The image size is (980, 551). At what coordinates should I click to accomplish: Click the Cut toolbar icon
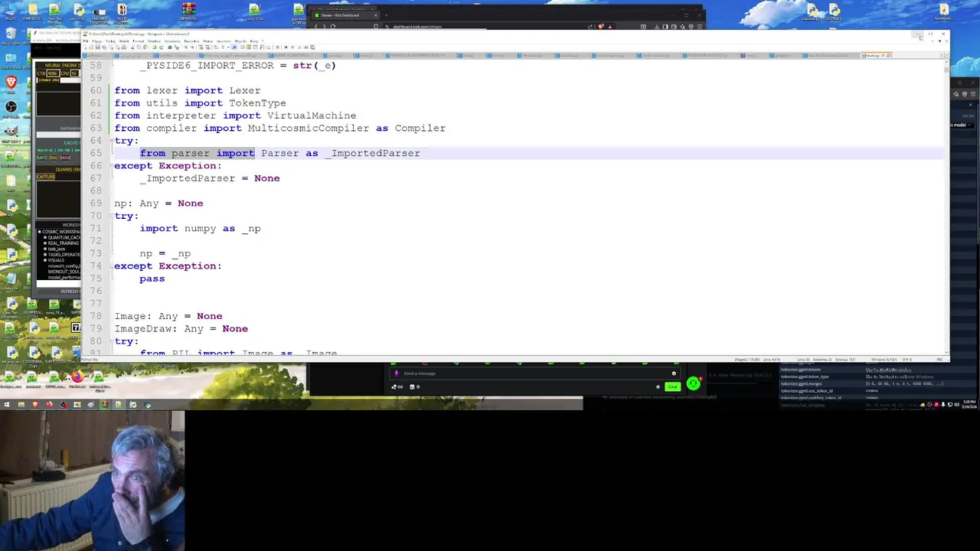click(x=132, y=47)
